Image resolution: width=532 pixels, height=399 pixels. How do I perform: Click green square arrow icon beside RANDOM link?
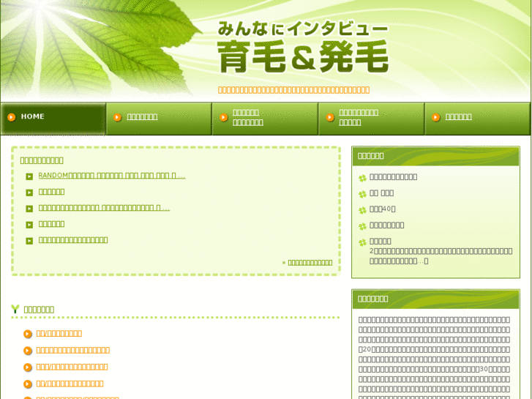29,176
